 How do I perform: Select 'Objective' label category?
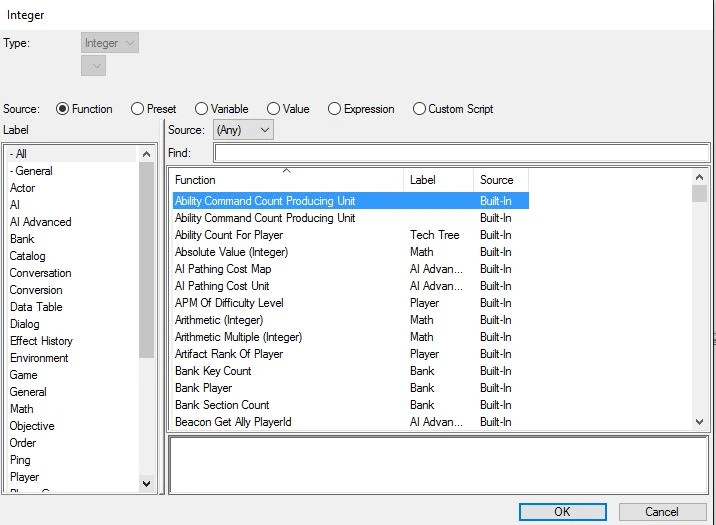[x=72, y=426]
